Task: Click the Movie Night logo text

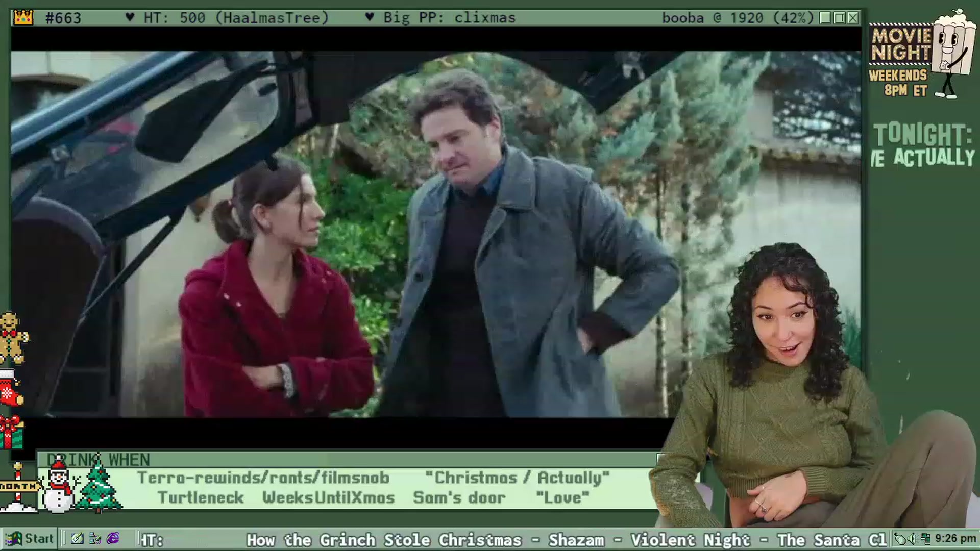Action: [x=901, y=44]
